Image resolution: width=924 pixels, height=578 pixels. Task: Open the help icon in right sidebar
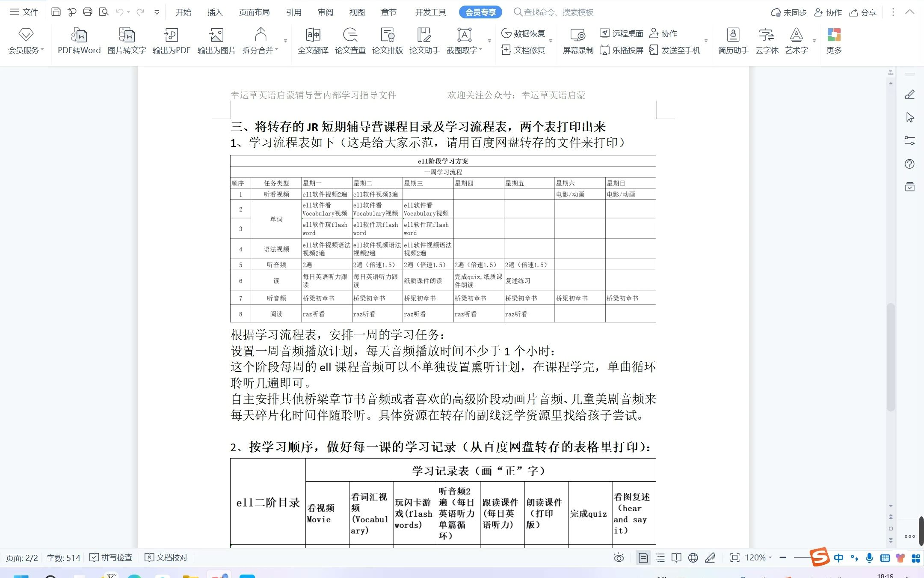tap(910, 164)
